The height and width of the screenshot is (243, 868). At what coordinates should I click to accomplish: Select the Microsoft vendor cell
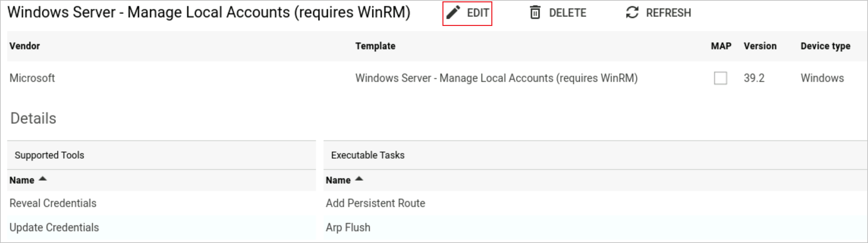point(32,78)
